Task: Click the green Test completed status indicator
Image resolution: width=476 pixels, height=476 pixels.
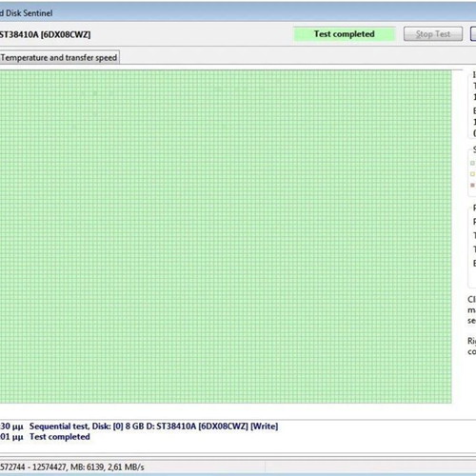Action: tap(345, 34)
